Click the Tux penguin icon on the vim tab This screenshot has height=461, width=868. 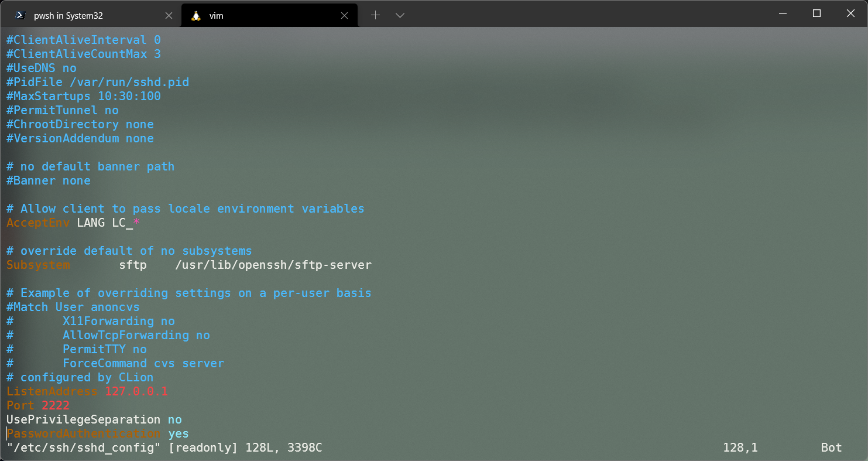coord(195,16)
